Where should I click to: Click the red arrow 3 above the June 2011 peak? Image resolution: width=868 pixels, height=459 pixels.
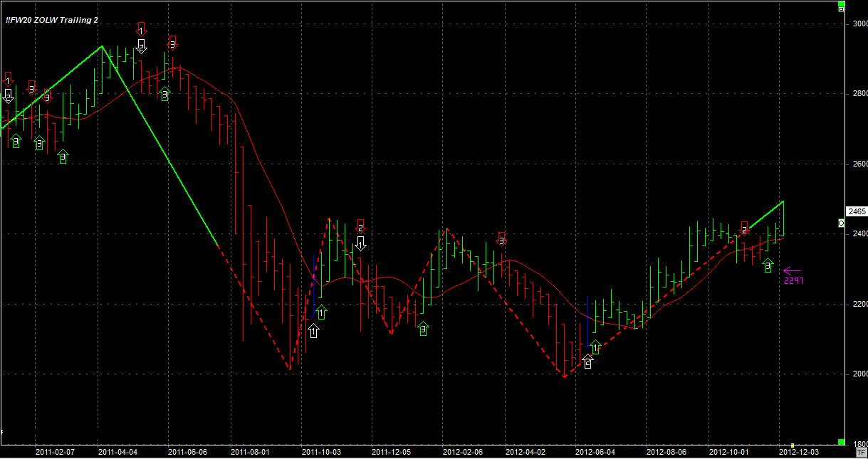point(172,43)
